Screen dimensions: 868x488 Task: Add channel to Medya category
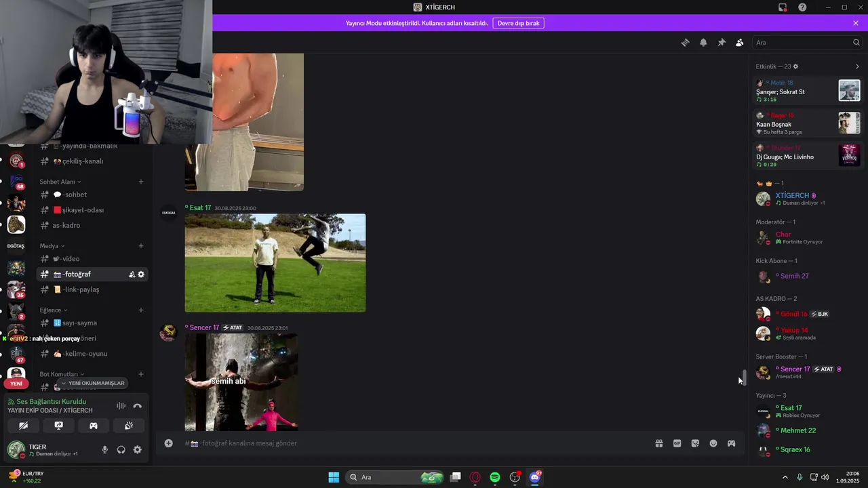(141, 246)
